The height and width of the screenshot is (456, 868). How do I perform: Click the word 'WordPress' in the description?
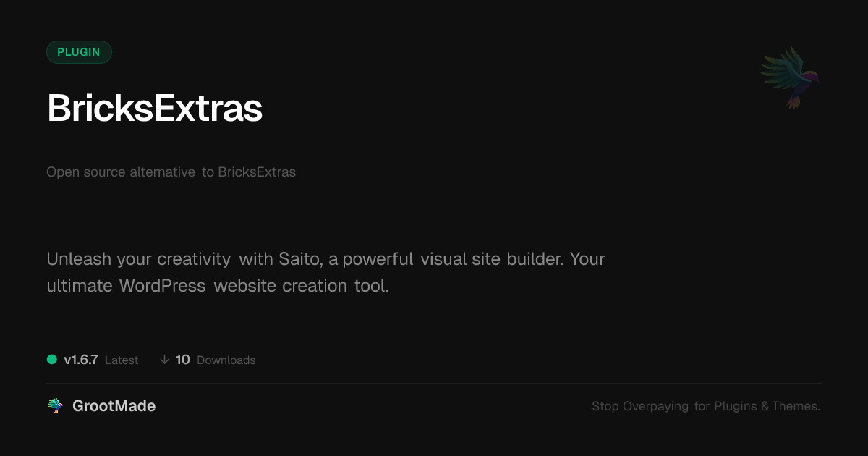coord(163,286)
